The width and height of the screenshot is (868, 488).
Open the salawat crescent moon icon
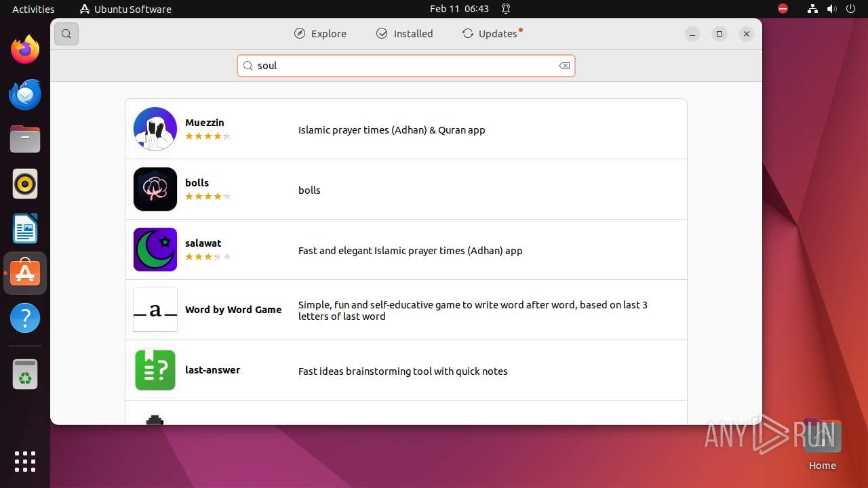click(155, 249)
